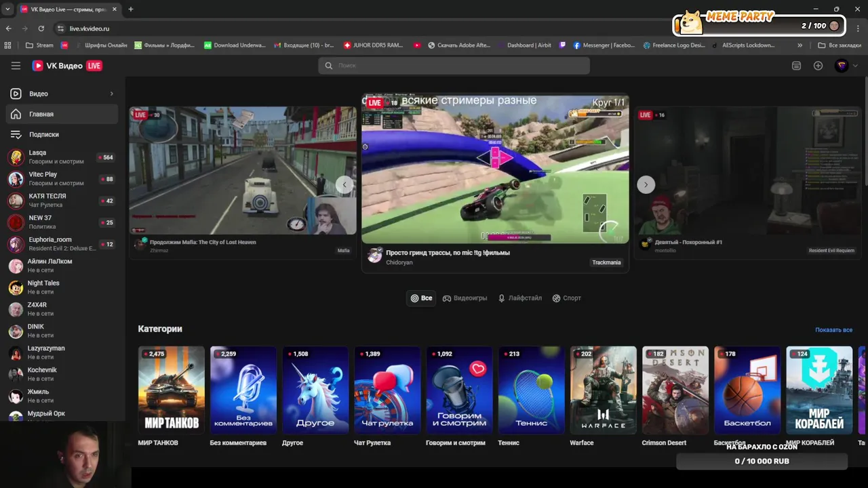
Task: Open the Mafia game tag
Action: [344, 251]
